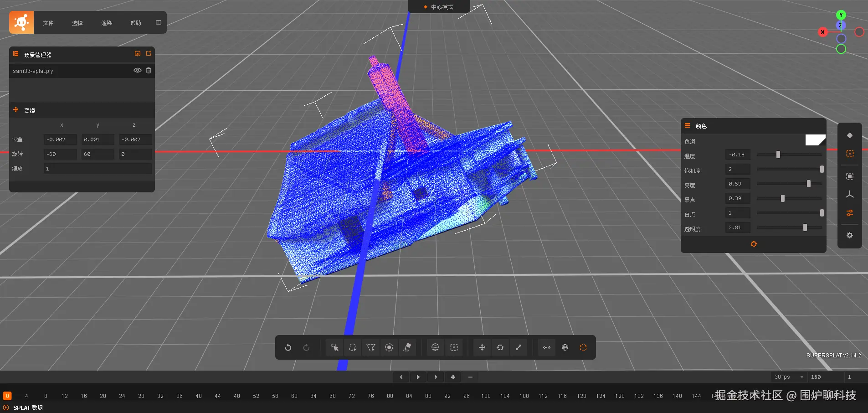
Task: Select the box selection tool
Action: coord(454,347)
